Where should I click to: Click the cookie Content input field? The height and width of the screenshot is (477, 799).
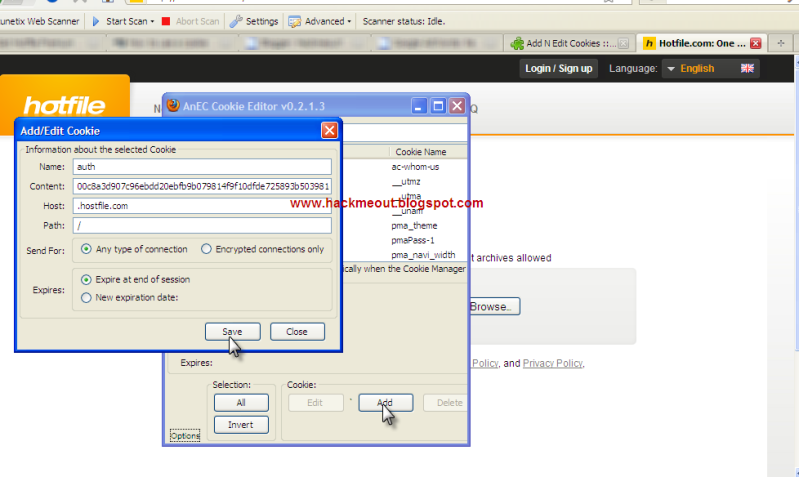tap(202, 186)
